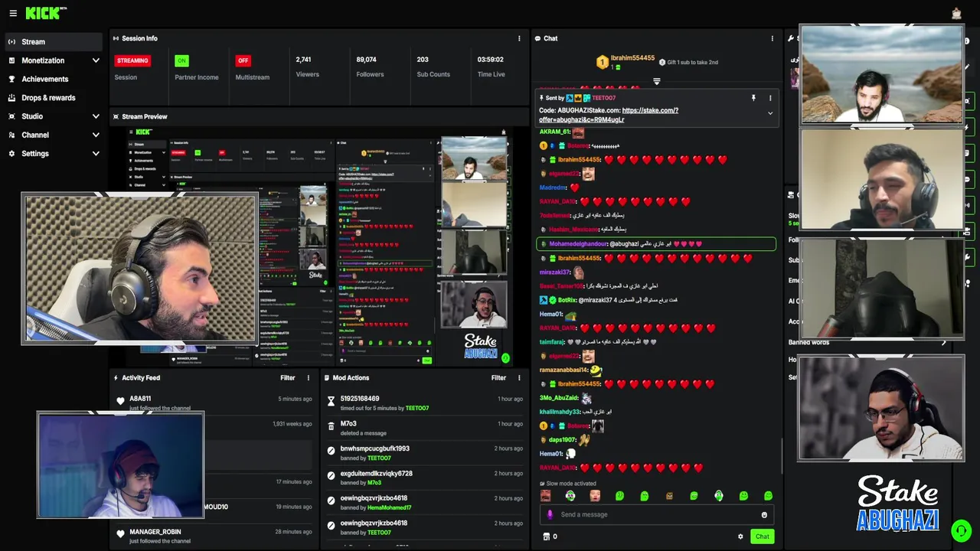Click the 2,741 Viewers stat
The width and height of the screenshot is (980, 551).
tap(307, 67)
